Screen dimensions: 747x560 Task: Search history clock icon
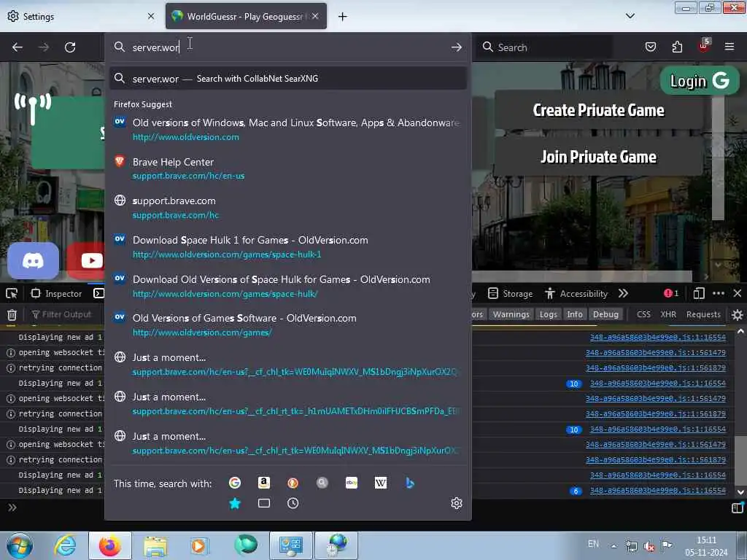(x=293, y=503)
